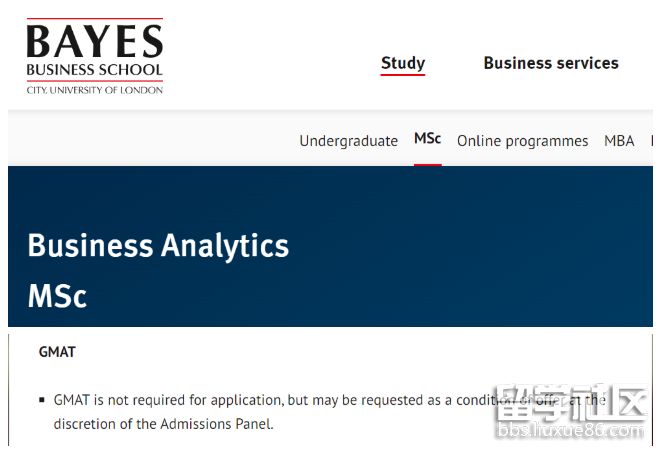Click the "discretion of the Admissions Panel" line
The height and width of the screenshot is (452, 661).
point(163,424)
